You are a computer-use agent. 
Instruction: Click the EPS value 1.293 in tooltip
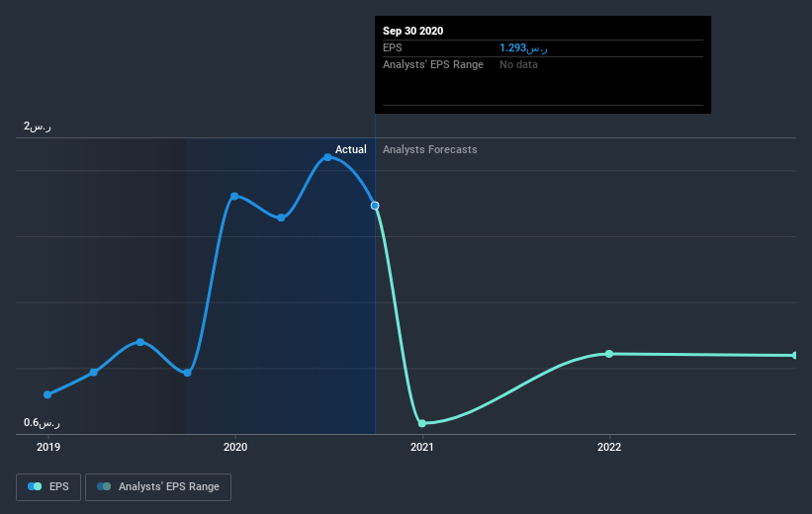[523, 48]
